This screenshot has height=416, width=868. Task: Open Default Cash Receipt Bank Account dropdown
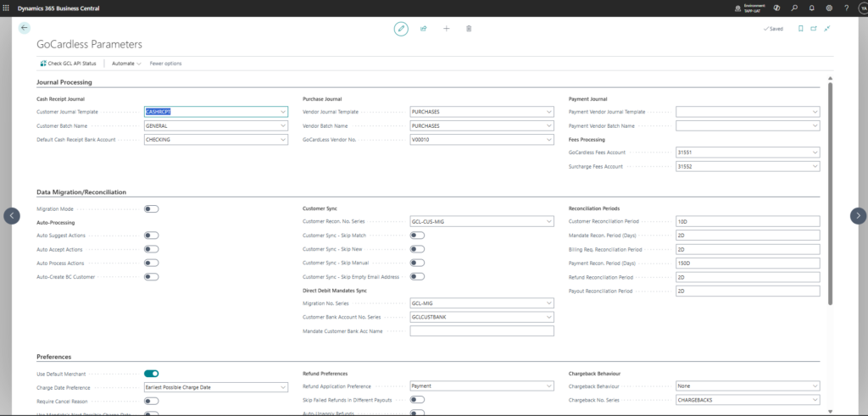283,140
